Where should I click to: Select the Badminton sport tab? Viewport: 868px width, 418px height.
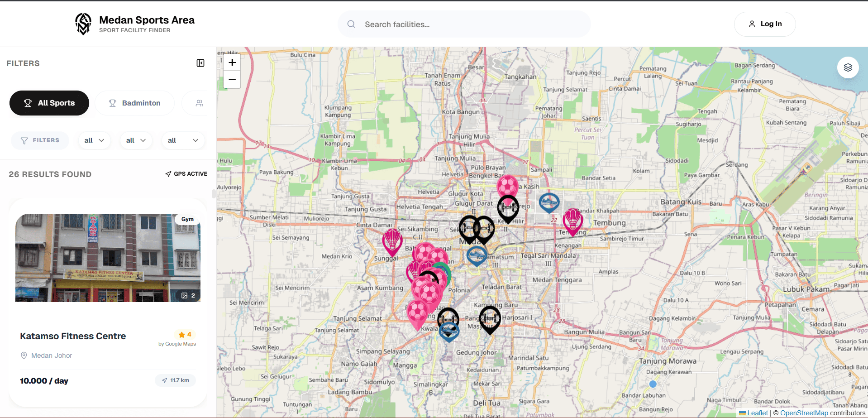click(135, 103)
